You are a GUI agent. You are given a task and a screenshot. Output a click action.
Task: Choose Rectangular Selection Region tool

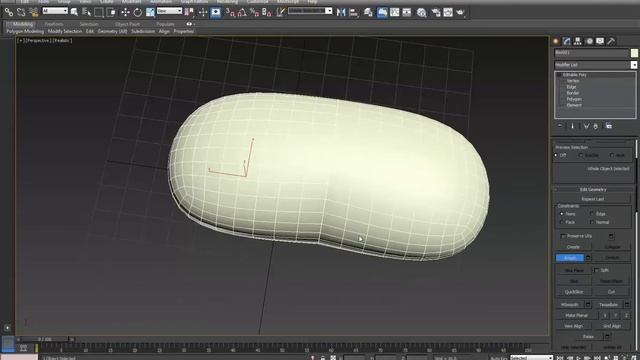click(x=98, y=13)
